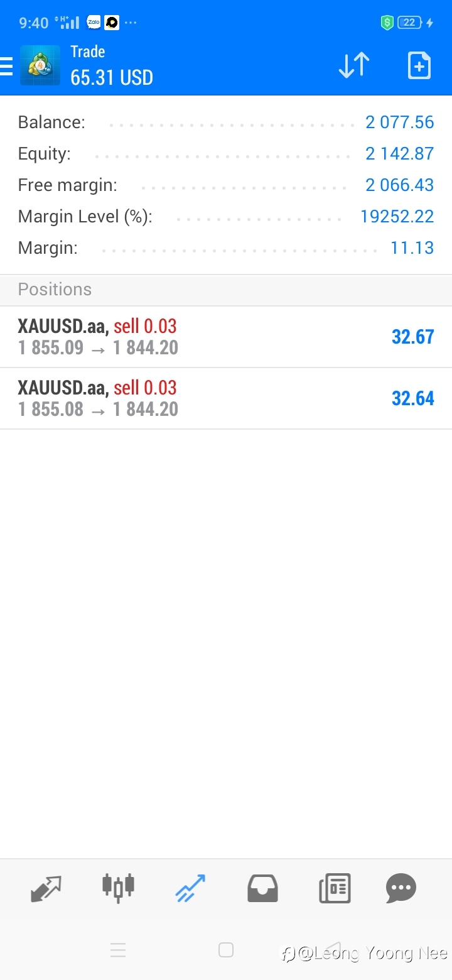452x980 pixels.
Task: Tap the 32.67 profit value
Action: coord(412,337)
